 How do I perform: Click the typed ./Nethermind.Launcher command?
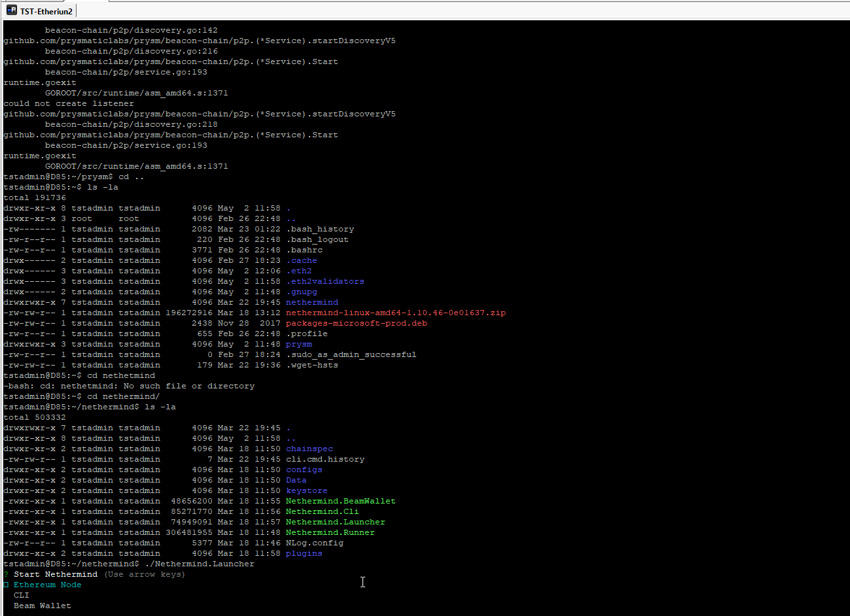200,564
